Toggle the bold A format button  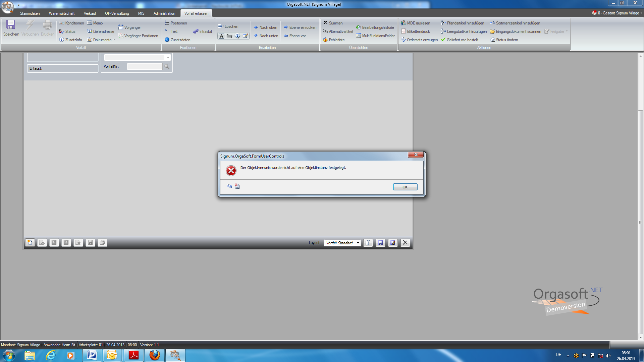point(221,36)
